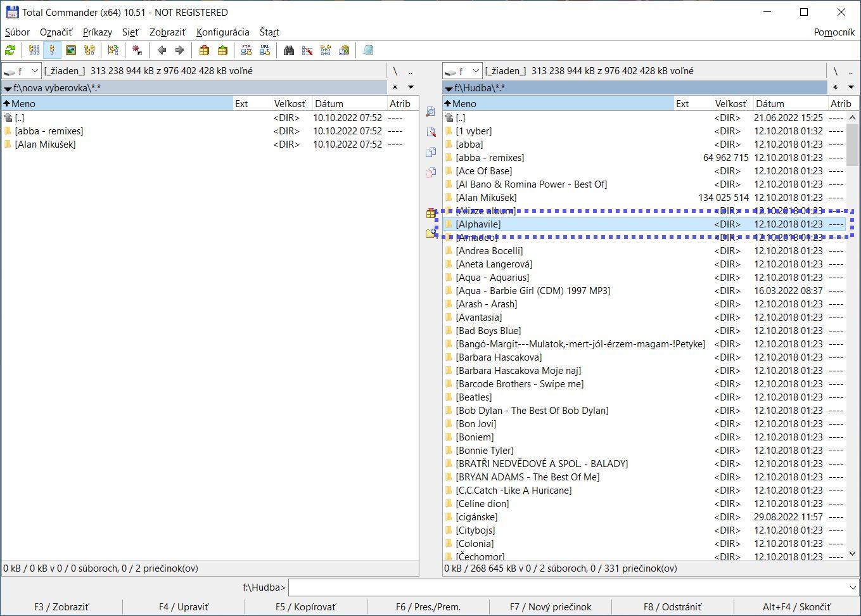
Task: Open file search with the binoculars icon
Action: point(289,50)
